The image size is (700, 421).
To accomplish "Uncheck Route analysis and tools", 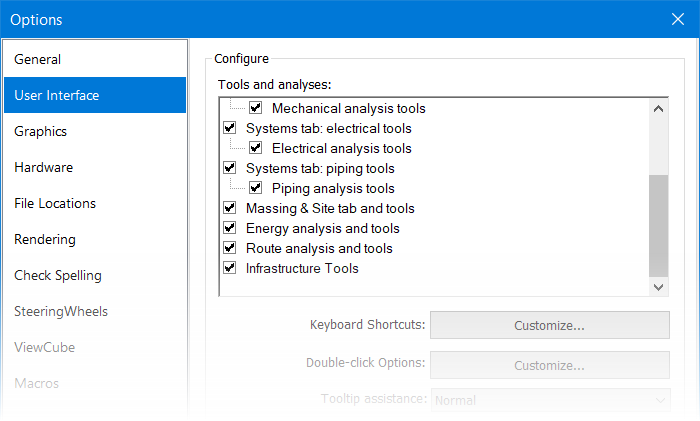I will point(229,248).
